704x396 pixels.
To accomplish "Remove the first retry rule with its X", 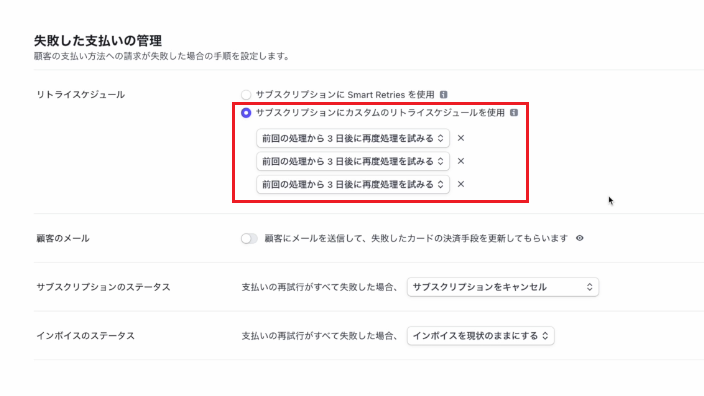I will pos(461,138).
